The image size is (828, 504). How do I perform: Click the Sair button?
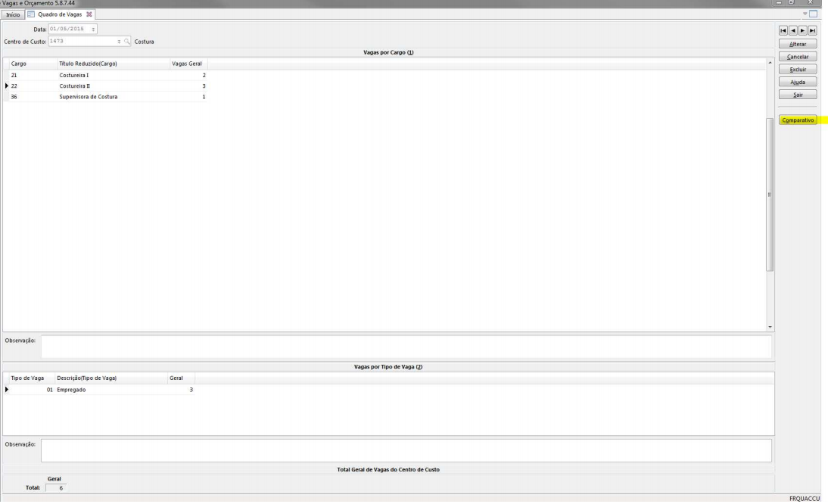(x=802, y=95)
